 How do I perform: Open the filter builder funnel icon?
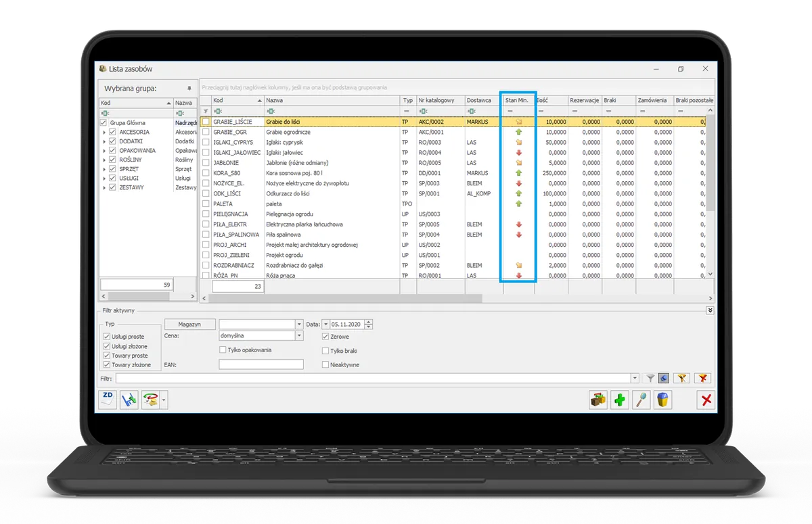click(x=682, y=379)
